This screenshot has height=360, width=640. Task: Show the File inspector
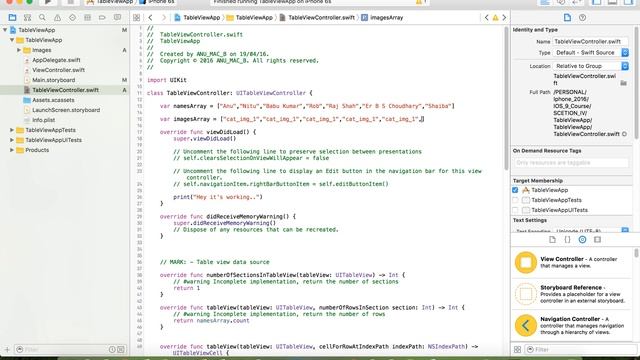[x=567, y=18]
